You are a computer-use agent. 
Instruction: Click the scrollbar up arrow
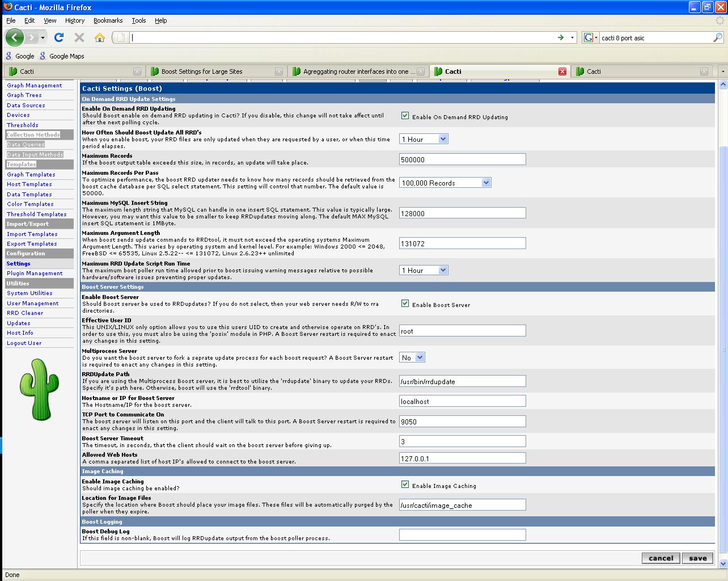[x=723, y=85]
